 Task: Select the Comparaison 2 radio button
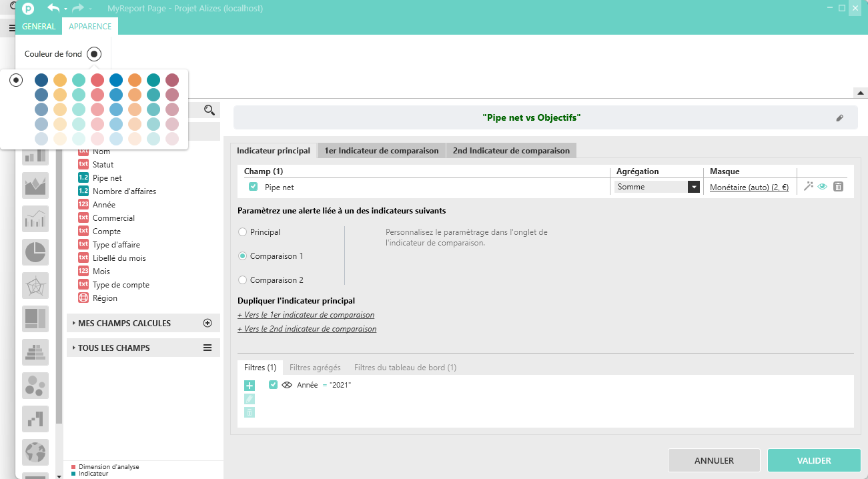pyautogui.click(x=243, y=280)
